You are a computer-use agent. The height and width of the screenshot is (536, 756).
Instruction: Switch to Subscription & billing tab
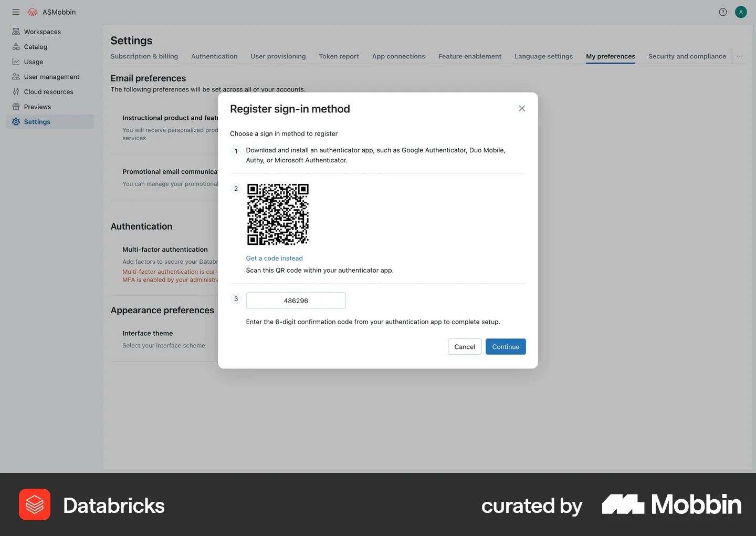coord(144,56)
